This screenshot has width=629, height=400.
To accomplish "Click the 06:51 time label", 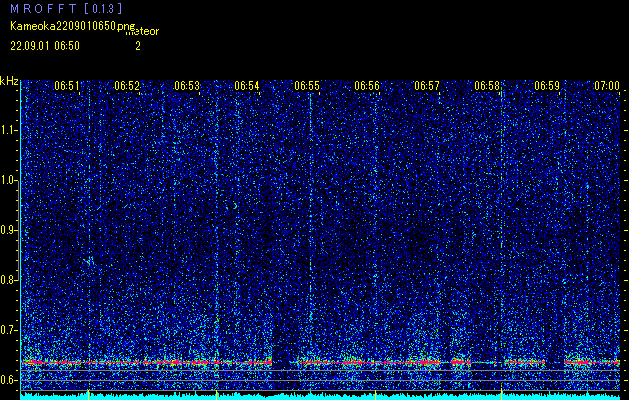I will (x=67, y=85).
